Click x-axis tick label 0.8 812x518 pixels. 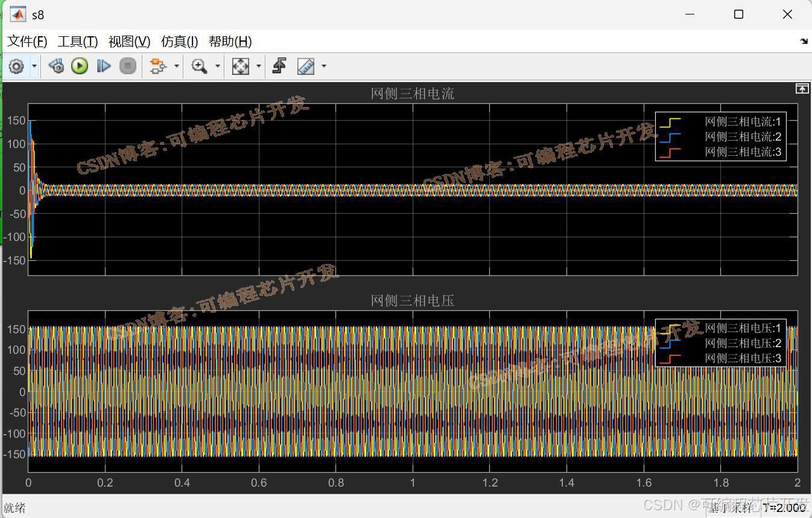pos(336,483)
